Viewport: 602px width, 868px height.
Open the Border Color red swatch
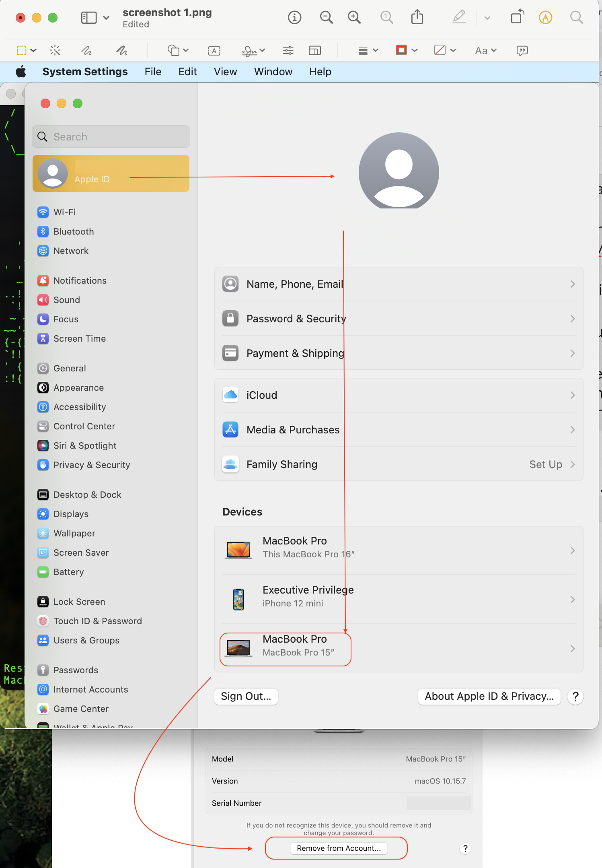(x=407, y=50)
